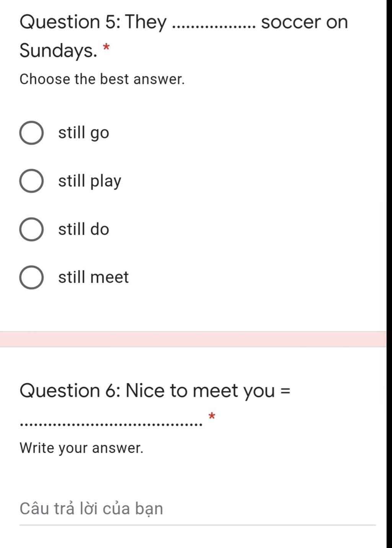Click the 'still meet' option label text
This screenshot has height=548, width=392.
[x=93, y=277]
